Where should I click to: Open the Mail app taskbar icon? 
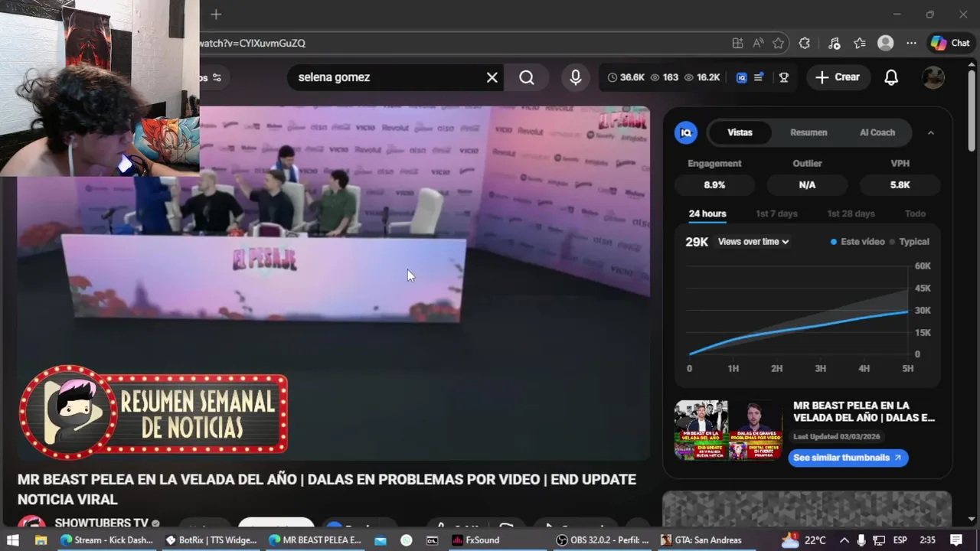380,540
